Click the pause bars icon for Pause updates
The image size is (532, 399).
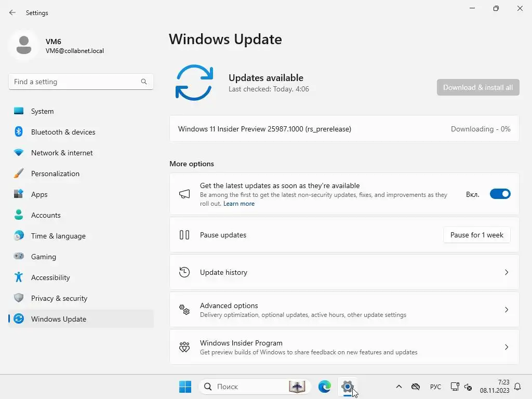click(184, 235)
